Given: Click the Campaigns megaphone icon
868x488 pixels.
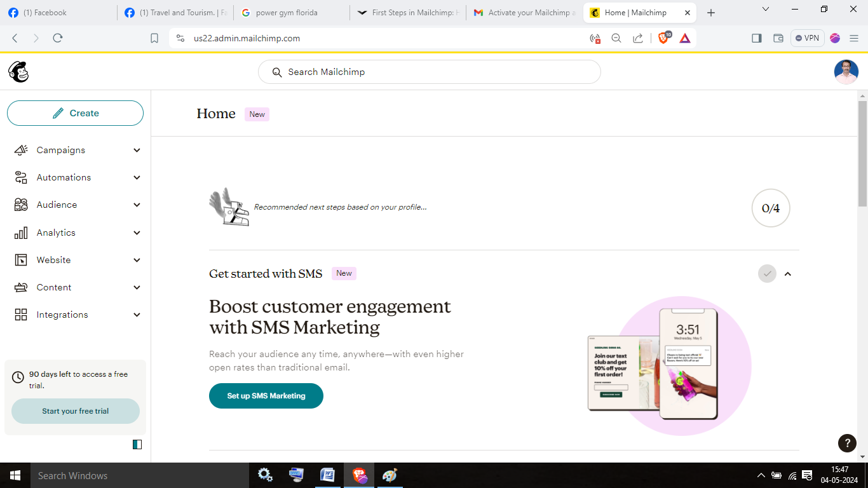Looking at the screenshot, I should tap(21, 150).
